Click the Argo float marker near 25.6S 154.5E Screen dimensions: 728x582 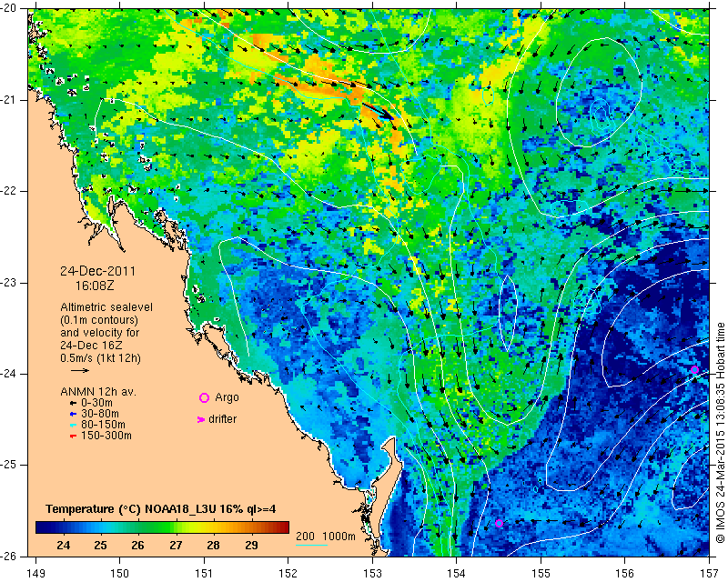(499, 524)
